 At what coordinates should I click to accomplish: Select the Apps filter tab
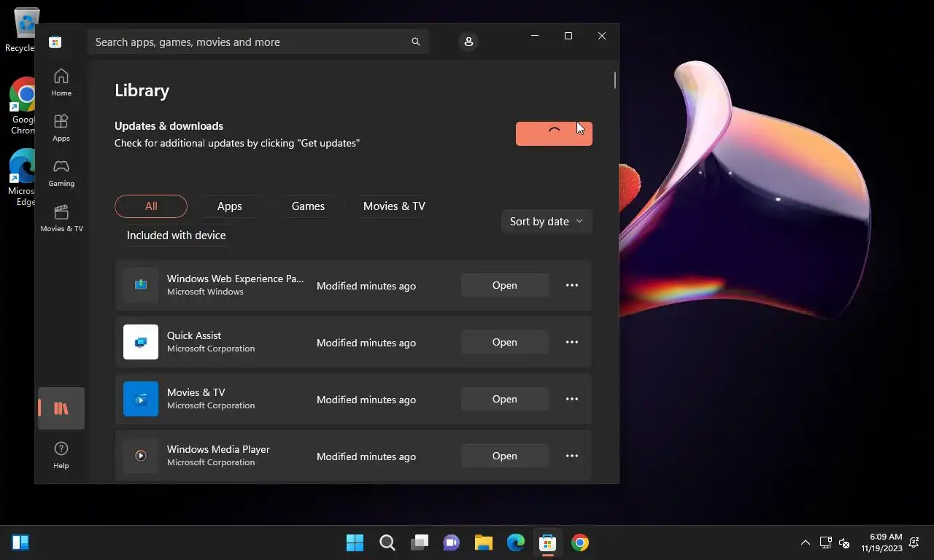tap(229, 206)
